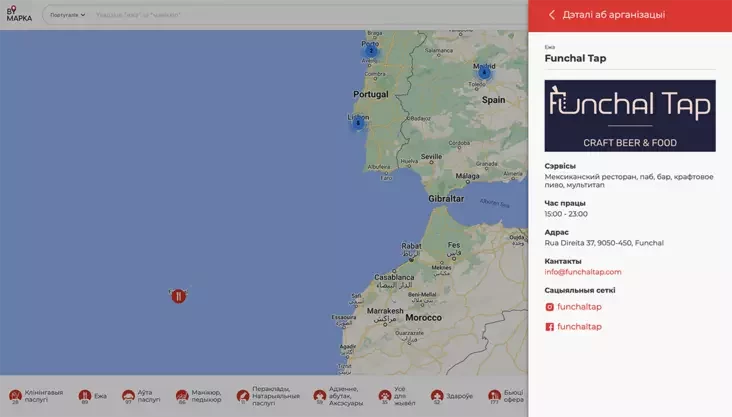Open the info@funchaltap.com email link

pos(583,272)
